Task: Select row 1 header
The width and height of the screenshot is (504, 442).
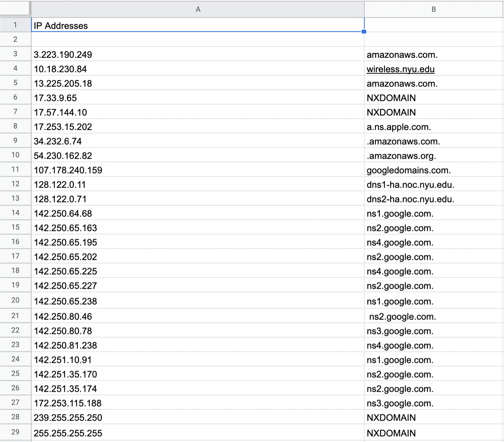Action: pos(15,25)
